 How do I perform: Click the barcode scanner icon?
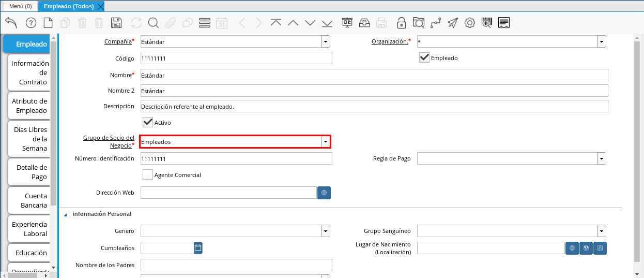[487, 23]
